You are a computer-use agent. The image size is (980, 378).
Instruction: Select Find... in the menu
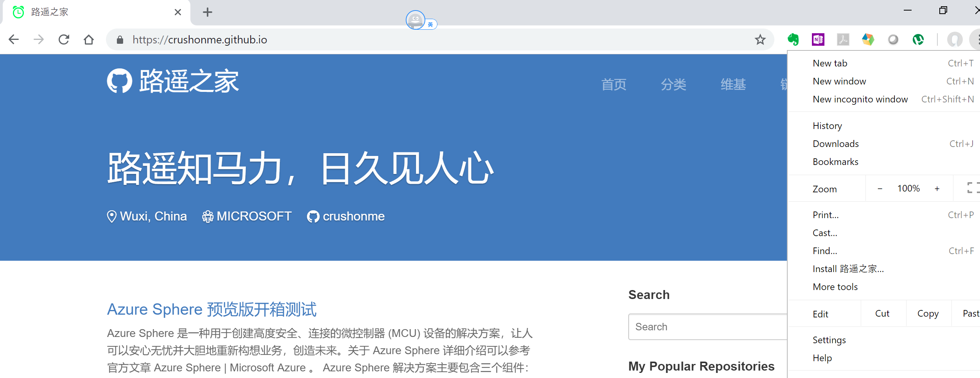coord(884,251)
